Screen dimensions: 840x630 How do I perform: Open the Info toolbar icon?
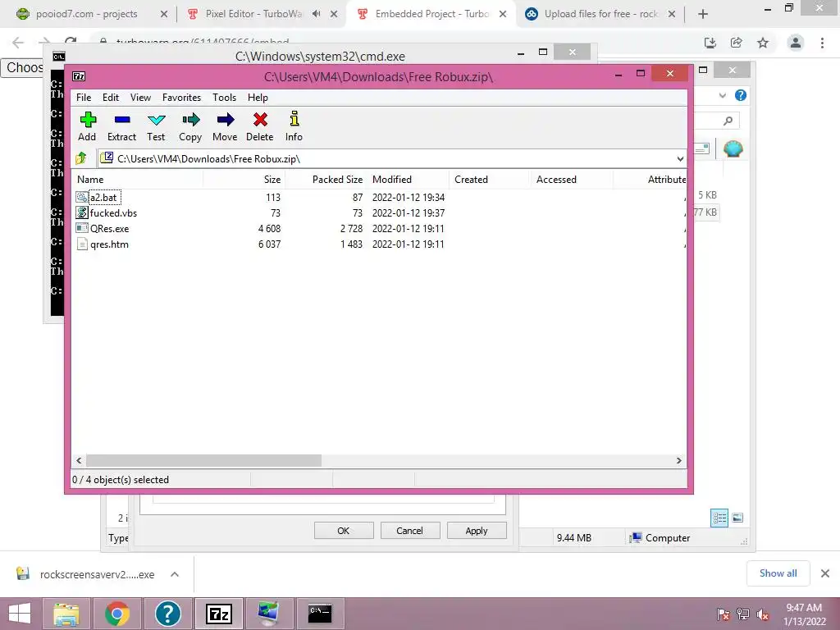(294, 119)
